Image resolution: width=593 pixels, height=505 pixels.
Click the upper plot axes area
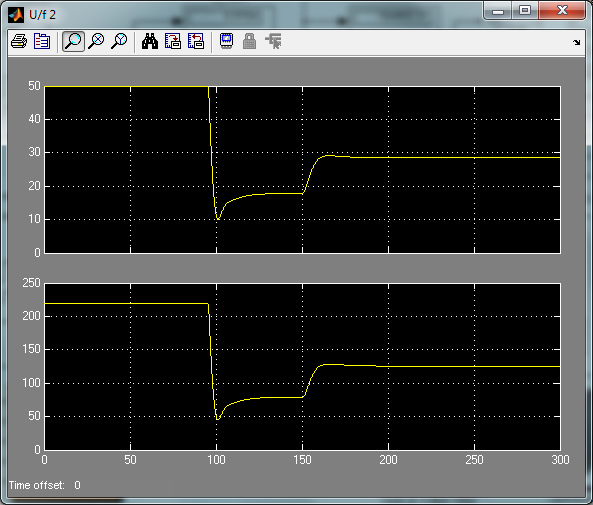(303, 170)
